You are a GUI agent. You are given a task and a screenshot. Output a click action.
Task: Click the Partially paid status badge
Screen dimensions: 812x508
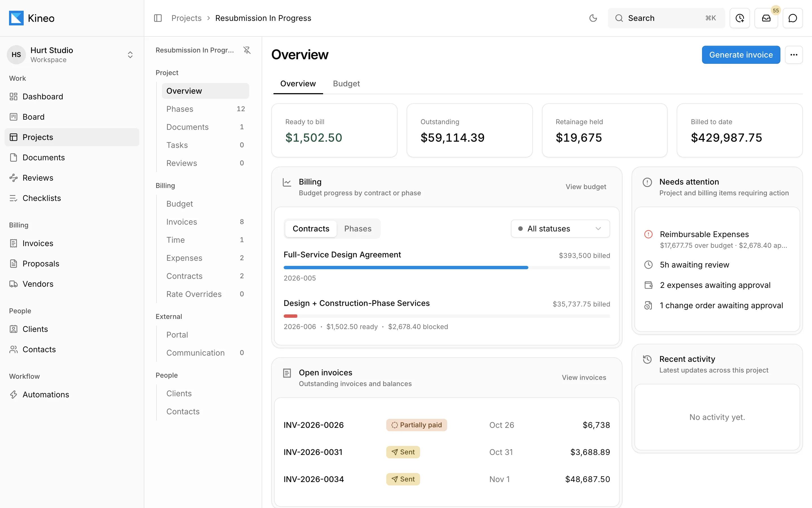click(416, 425)
